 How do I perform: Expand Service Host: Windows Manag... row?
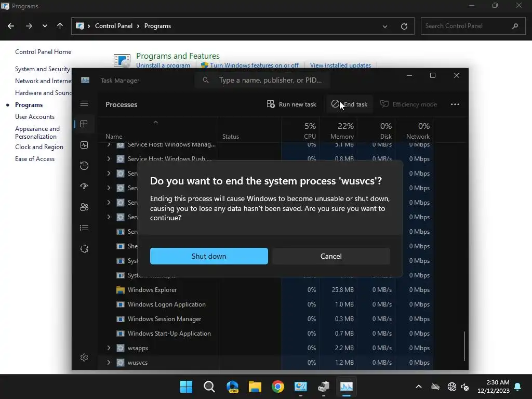[109, 144]
